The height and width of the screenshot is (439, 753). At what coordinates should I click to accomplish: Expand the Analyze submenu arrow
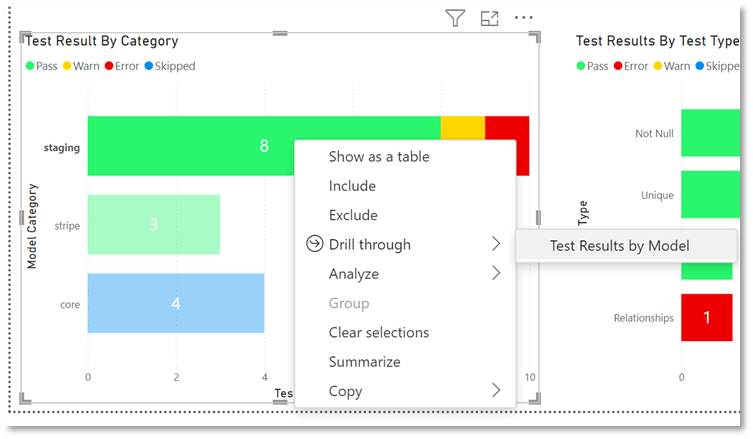point(496,273)
